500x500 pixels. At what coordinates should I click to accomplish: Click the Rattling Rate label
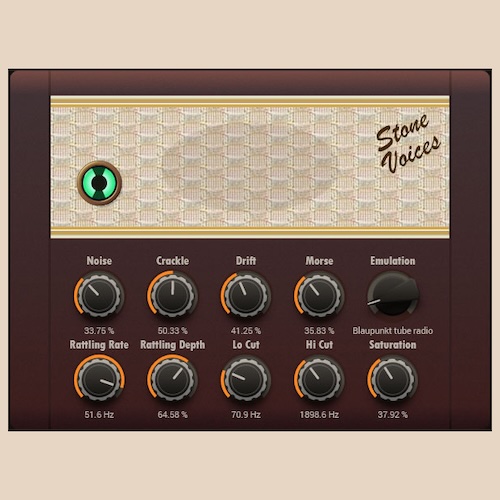coord(99,345)
